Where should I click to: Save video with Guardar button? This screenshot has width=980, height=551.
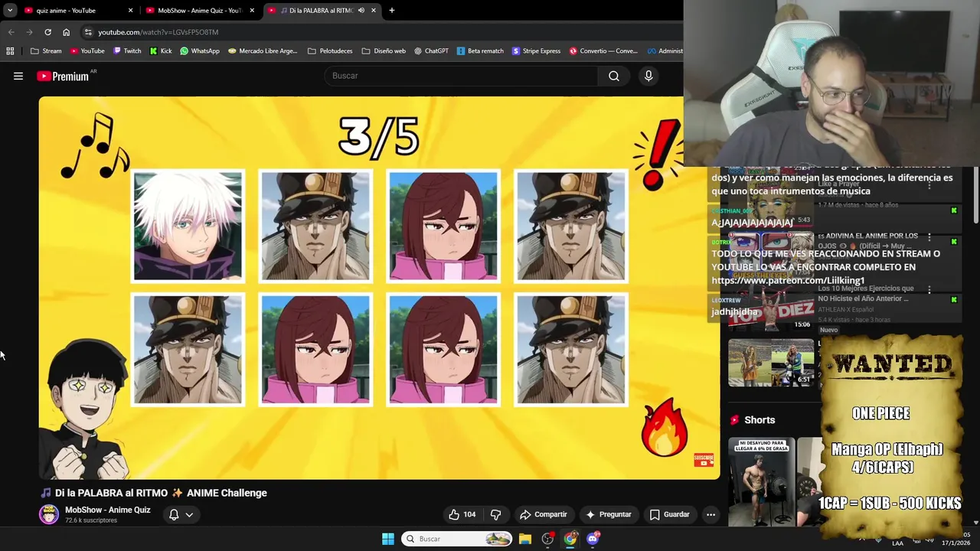[670, 514]
